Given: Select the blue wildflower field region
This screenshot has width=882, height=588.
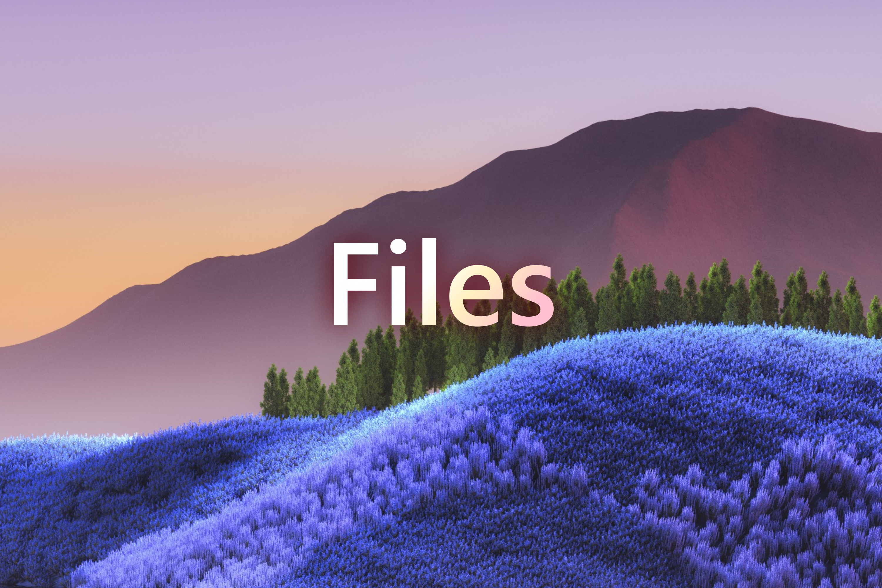Looking at the screenshot, I should pyautogui.click(x=441, y=492).
